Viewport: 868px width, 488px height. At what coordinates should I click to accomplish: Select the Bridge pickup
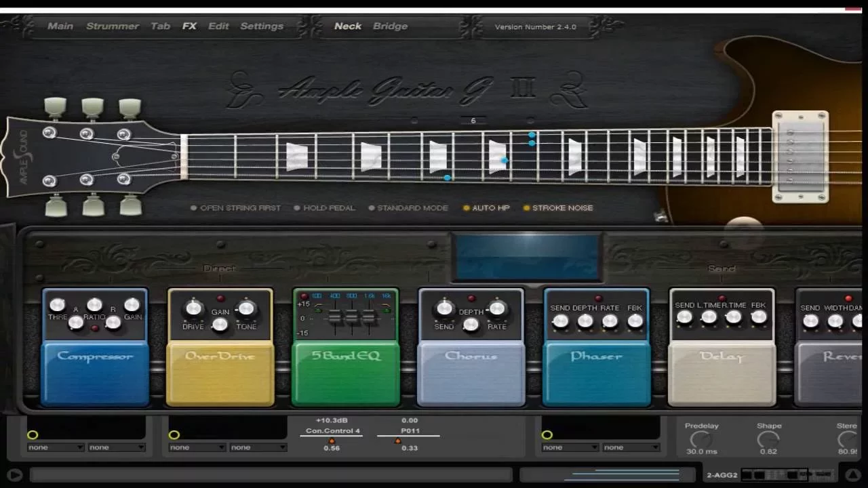[x=391, y=26]
